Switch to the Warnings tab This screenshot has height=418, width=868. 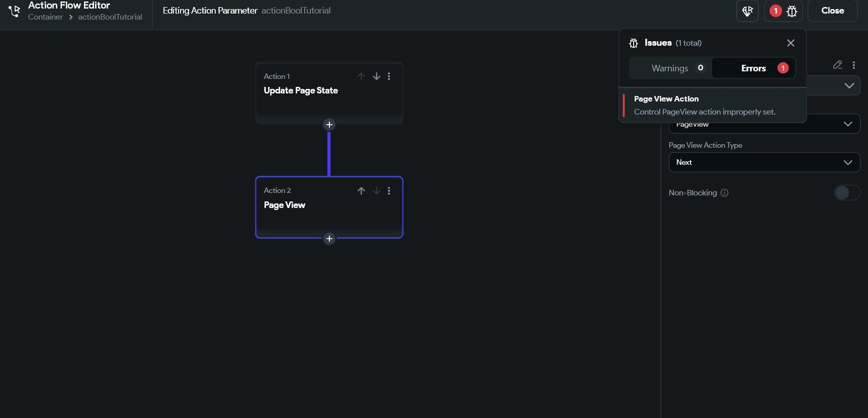point(670,68)
